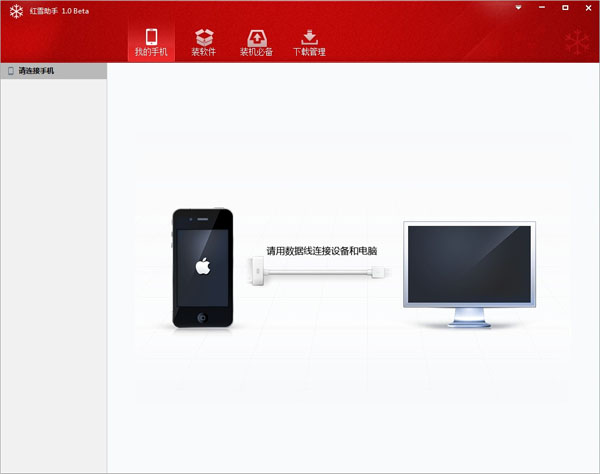
Task: Click the iPhone illustration
Action: (x=204, y=269)
